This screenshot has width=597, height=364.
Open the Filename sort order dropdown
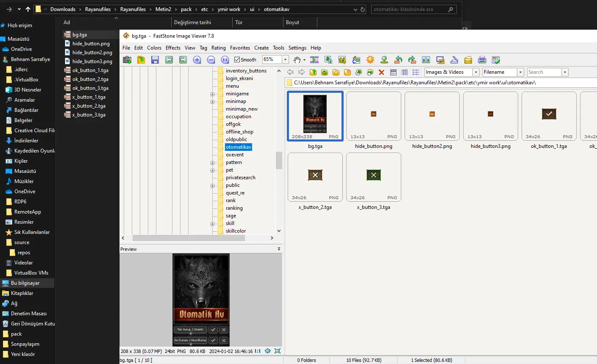pyautogui.click(x=520, y=72)
